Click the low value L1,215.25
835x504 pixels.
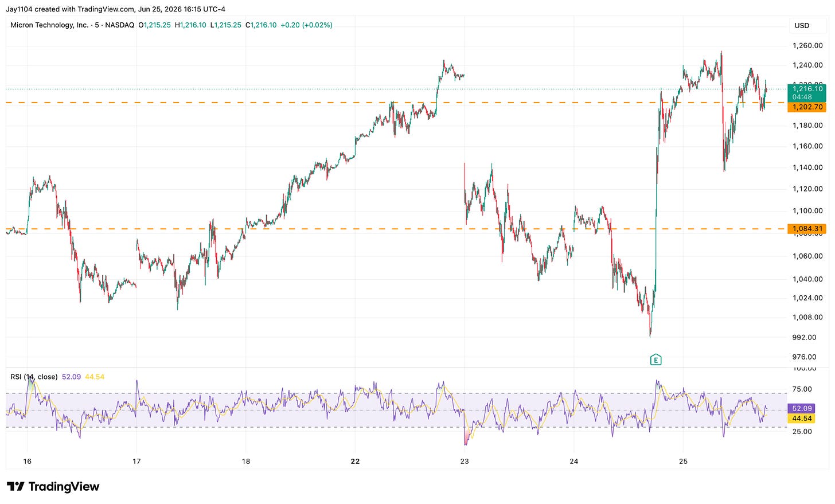(x=226, y=25)
